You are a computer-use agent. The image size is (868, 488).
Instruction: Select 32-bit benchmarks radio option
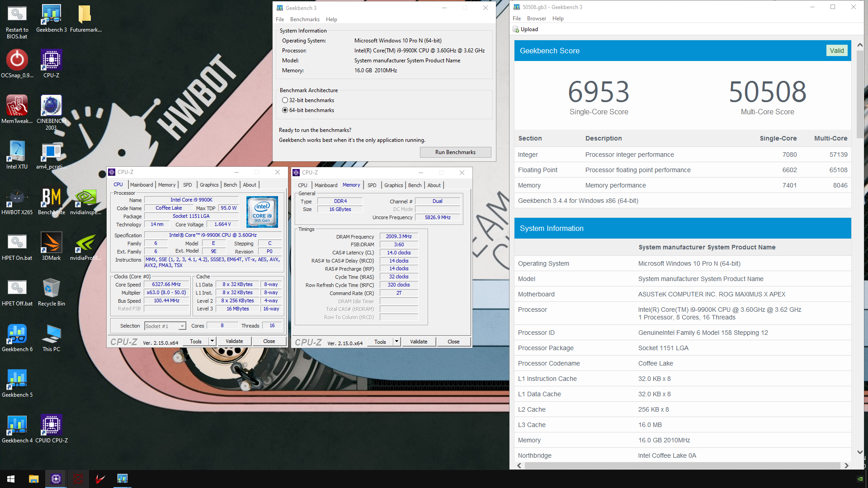coord(308,100)
